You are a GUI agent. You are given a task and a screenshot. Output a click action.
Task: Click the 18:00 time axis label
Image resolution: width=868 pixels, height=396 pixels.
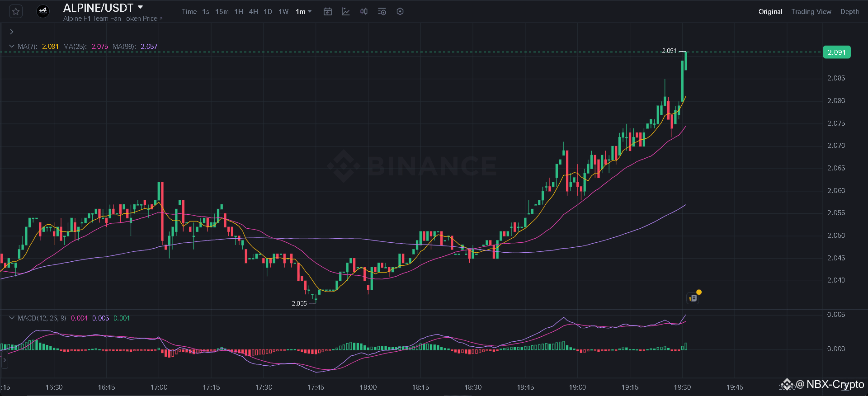[368, 387]
